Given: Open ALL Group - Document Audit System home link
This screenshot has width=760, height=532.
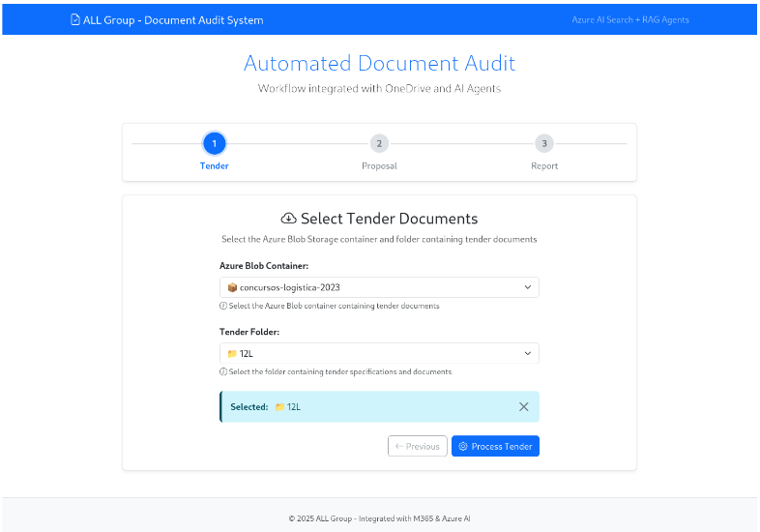Looking at the screenshot, I should (167, 20).
